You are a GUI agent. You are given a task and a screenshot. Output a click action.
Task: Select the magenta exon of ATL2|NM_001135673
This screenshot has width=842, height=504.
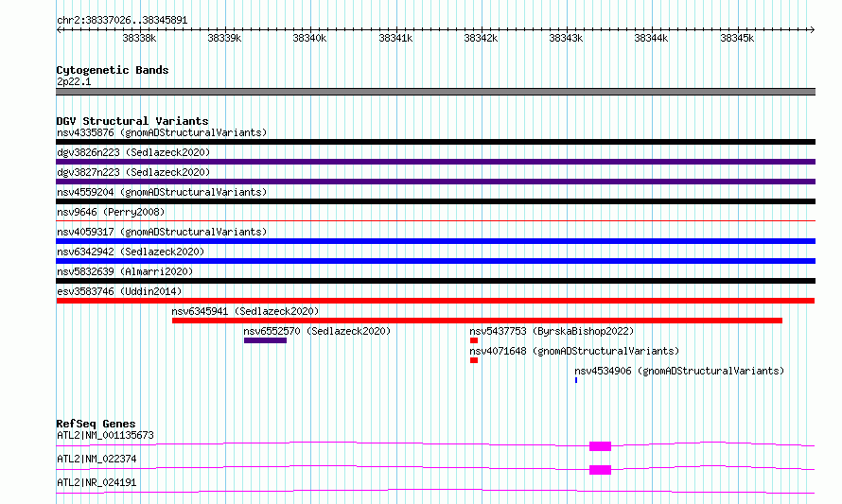[601, 446]
